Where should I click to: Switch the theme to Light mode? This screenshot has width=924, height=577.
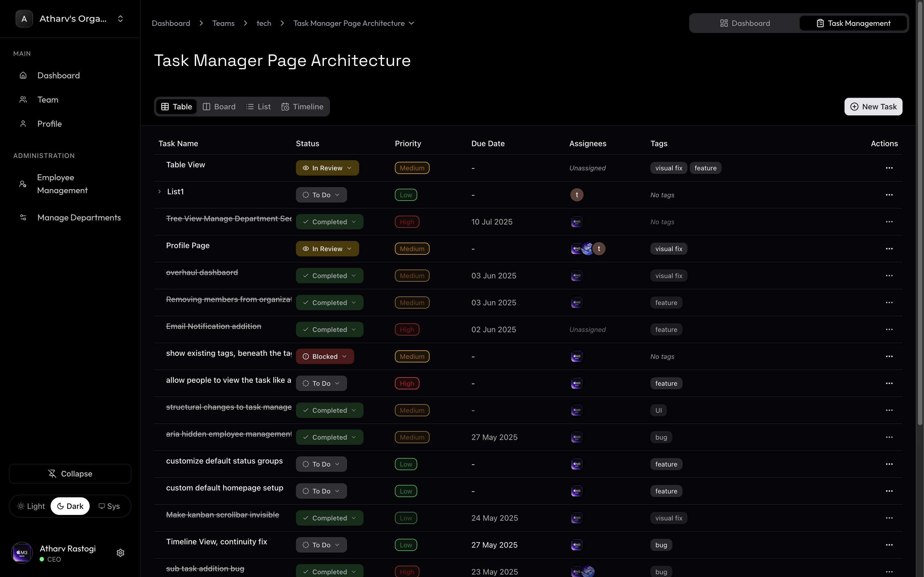(31, 506)
